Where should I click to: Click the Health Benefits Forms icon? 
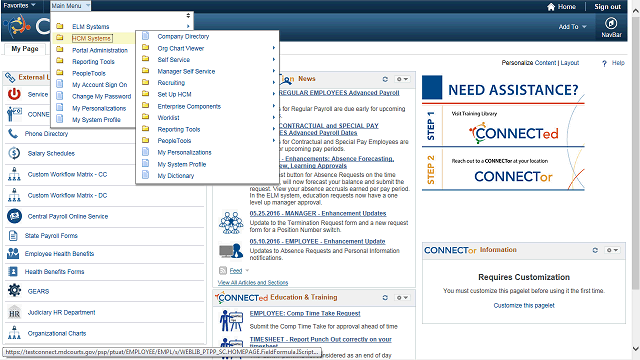click(x=13, y=271)
